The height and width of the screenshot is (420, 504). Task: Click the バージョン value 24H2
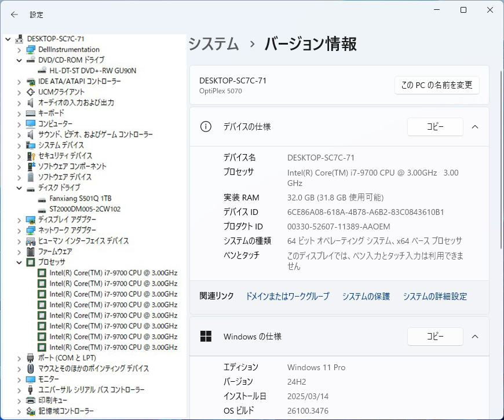[x=297, y=382]
